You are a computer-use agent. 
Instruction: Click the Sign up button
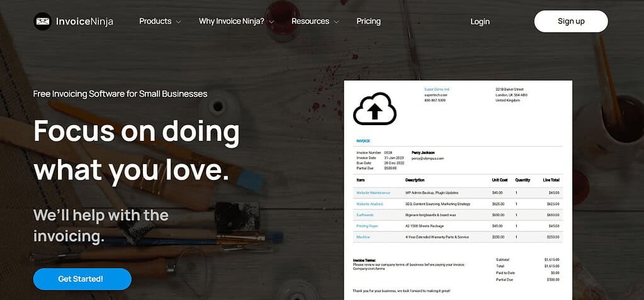point(571,21)
